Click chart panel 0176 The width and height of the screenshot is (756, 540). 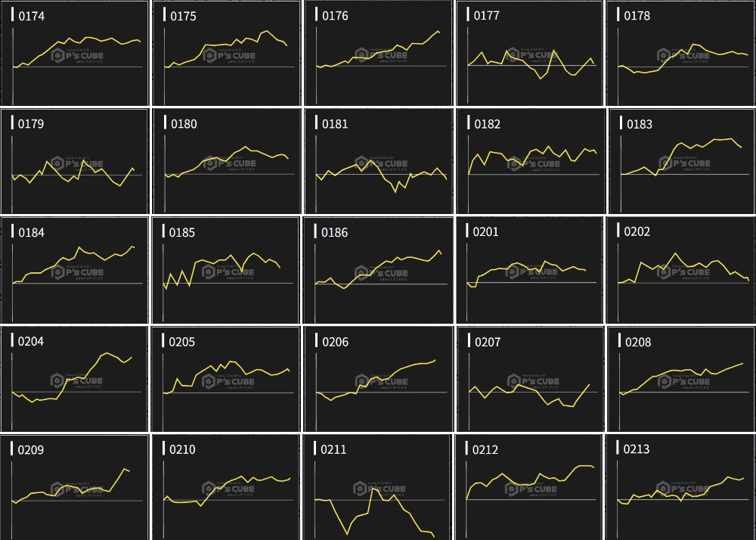click(x=377, y=53)
